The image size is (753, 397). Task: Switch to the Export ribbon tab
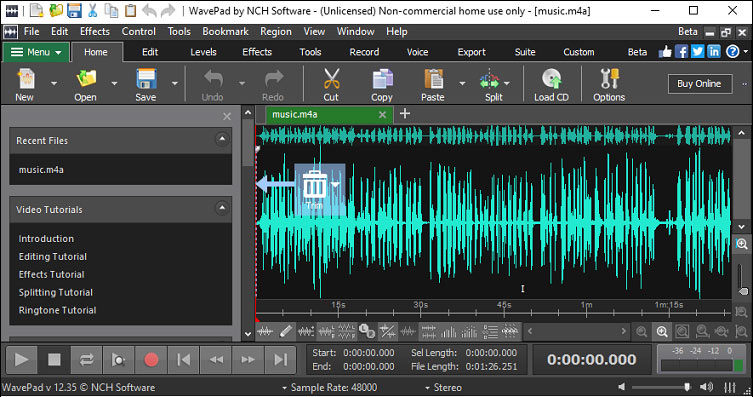[x=471, y=52]
